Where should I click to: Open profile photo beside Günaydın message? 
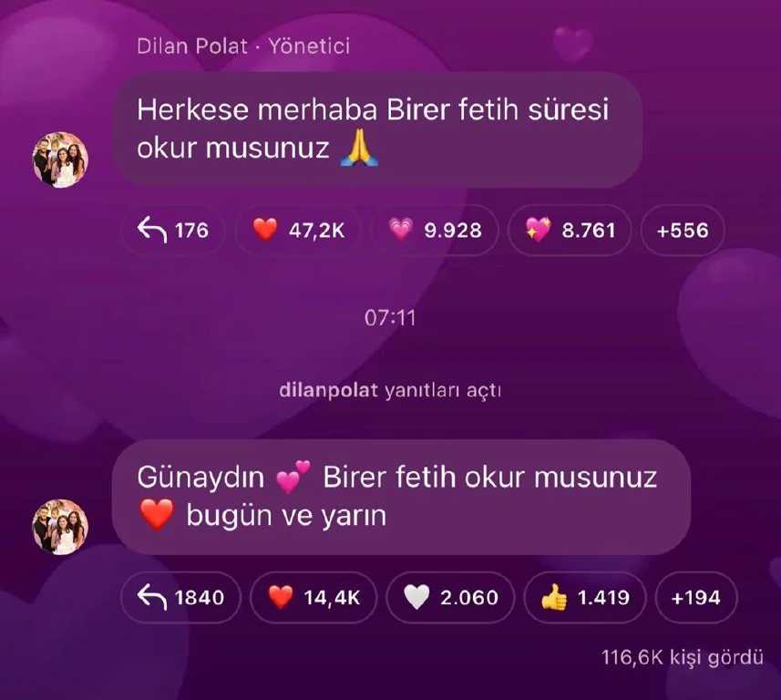(60, 527)
